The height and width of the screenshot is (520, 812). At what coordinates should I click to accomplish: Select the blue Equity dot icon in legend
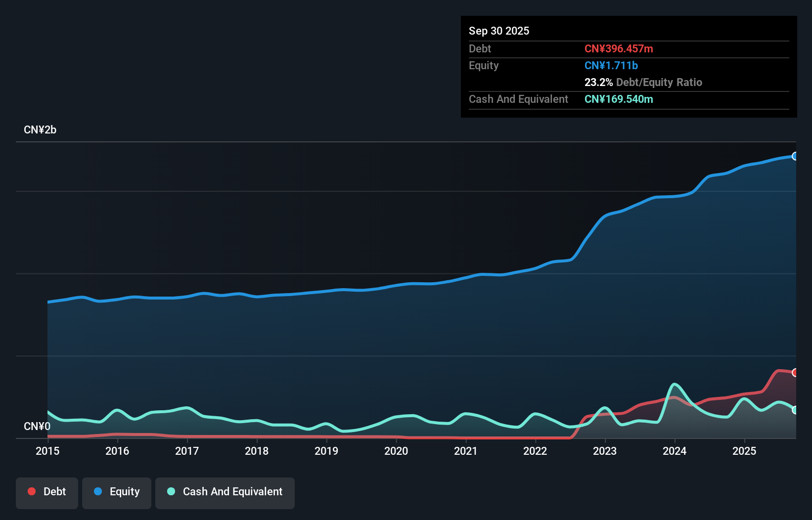click(99, 491)
